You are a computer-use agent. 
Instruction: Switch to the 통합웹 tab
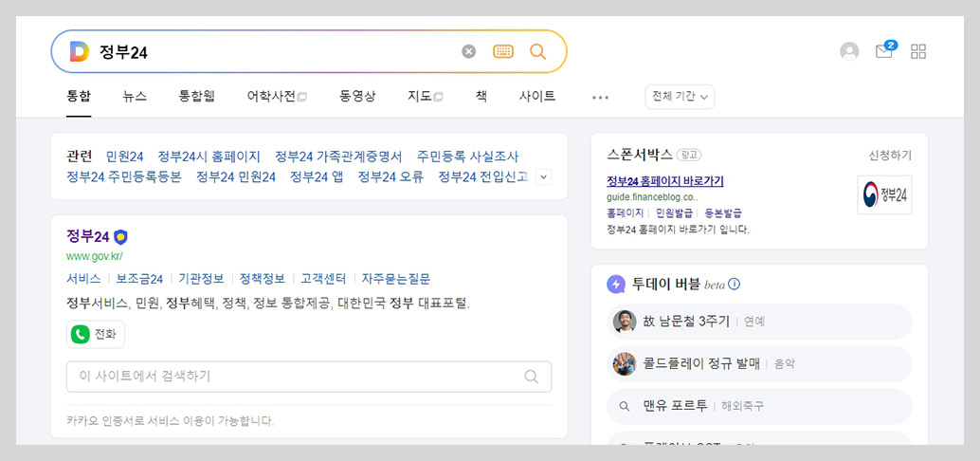[197, 97]
